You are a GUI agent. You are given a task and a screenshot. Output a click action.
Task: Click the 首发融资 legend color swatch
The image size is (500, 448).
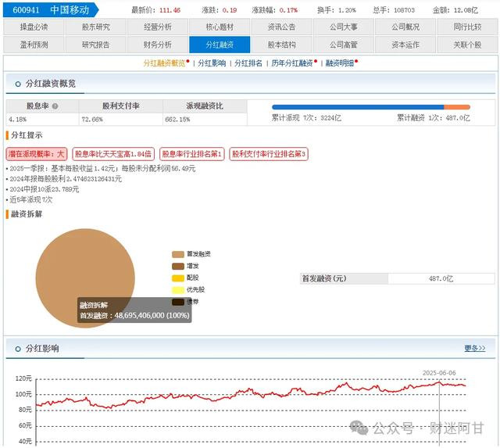[178, 254]
